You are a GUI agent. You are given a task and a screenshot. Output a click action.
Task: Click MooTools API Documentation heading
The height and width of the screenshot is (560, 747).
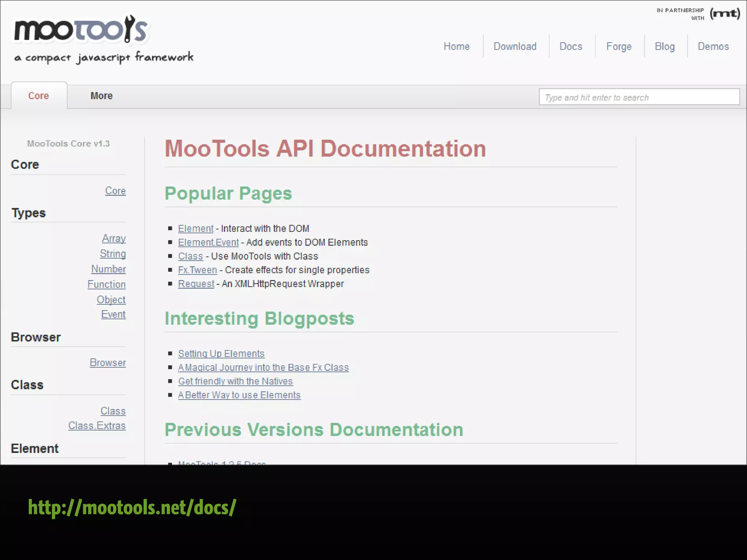pyautogui.click(x=325, y=149)
